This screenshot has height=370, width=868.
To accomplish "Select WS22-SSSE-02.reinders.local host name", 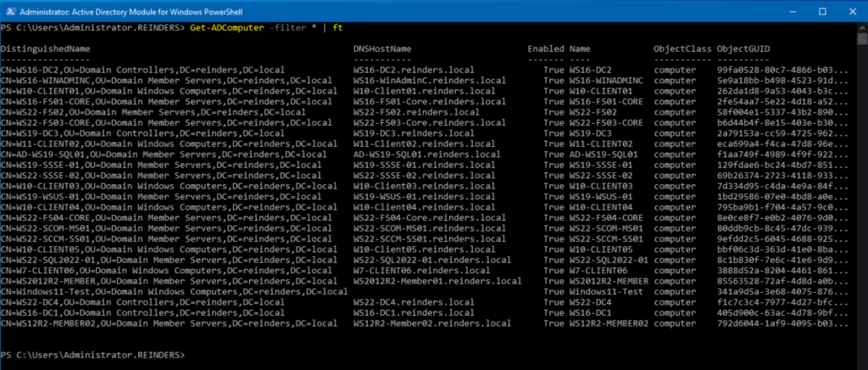I will coord(425,175).
